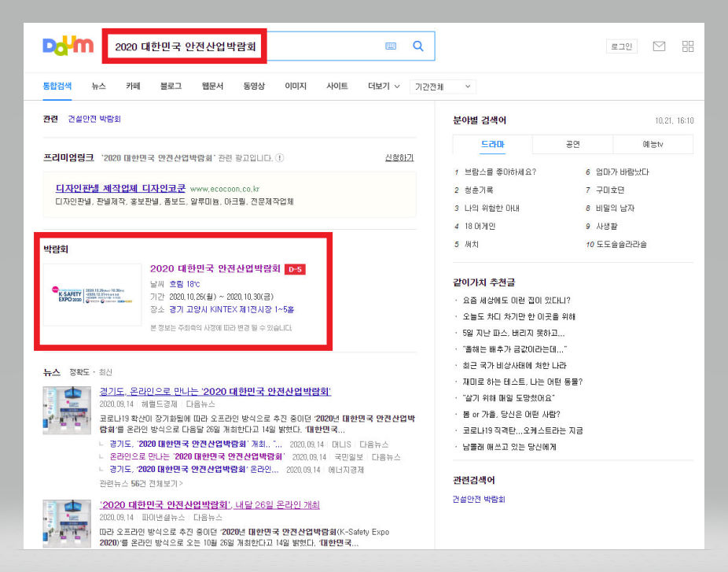728x572 pixels.
Task: Click 다음뉴스 link beside 헤럴드경제
Action: [200, 404]
